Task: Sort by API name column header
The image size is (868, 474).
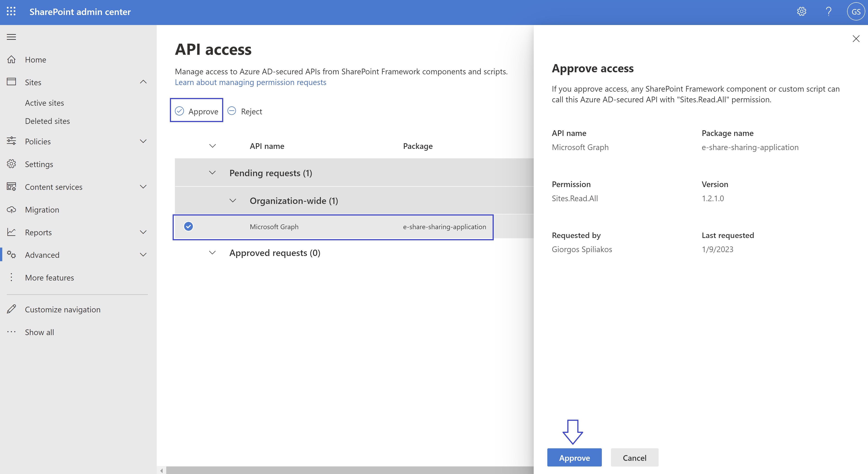Action: coord(267,146)
